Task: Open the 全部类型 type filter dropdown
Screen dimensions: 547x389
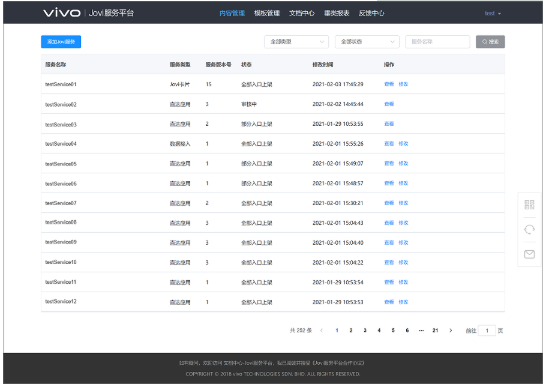Action: tap(296, 42)
